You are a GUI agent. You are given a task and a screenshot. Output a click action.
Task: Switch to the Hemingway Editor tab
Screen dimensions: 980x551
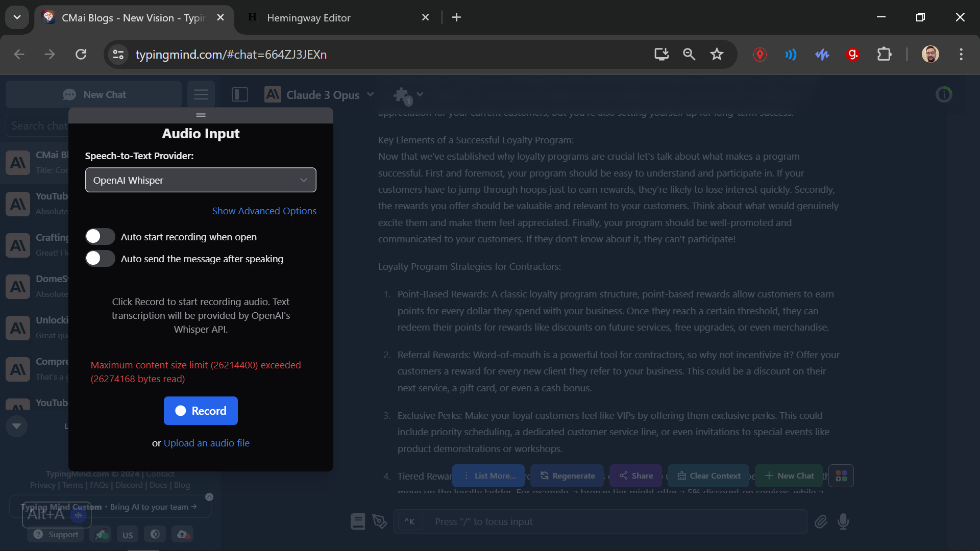click(308, 18)
